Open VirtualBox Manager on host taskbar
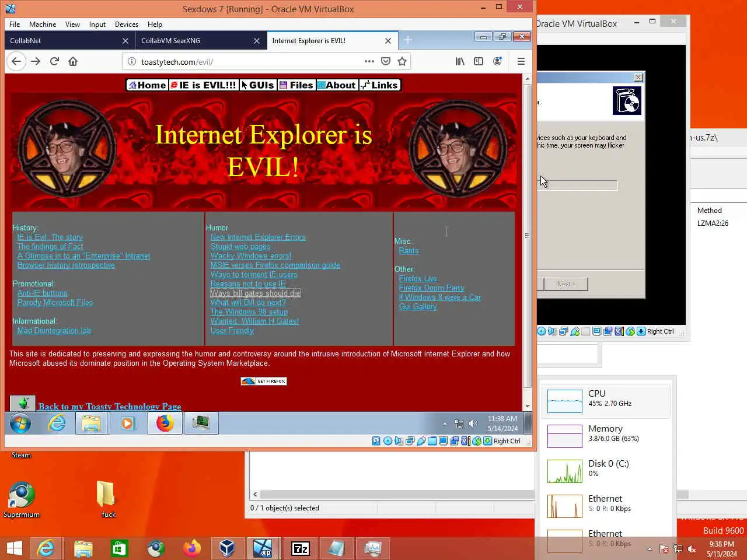The height and width of the screenshot is (560, 747). tap(227, 548)
